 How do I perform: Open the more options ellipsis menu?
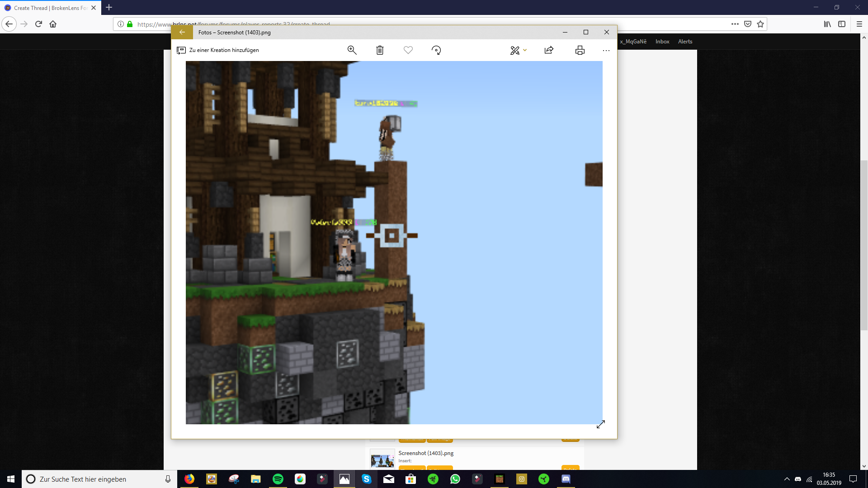[606, 51]
